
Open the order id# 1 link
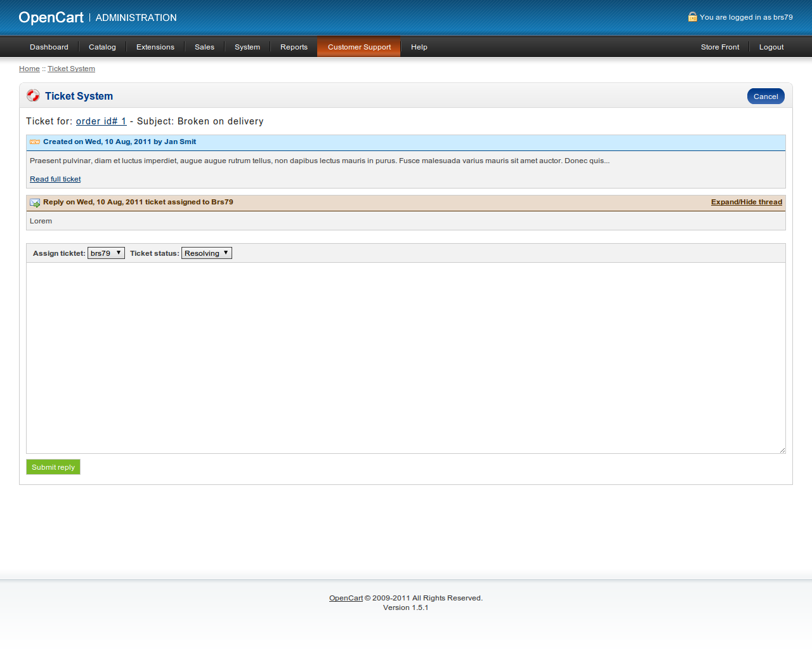click(101, 121)
